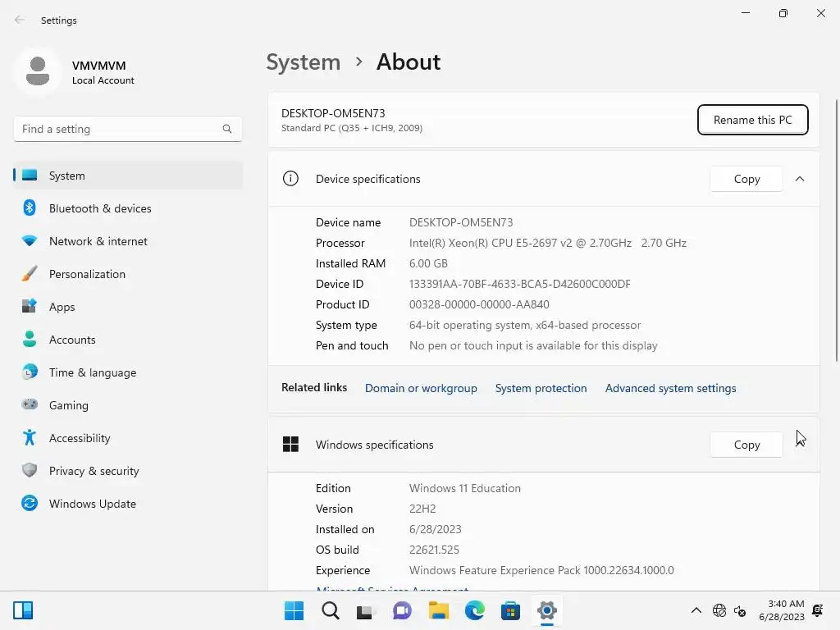Click System in the breadcrumb header
840x630 pixels.
pos(304,62)
